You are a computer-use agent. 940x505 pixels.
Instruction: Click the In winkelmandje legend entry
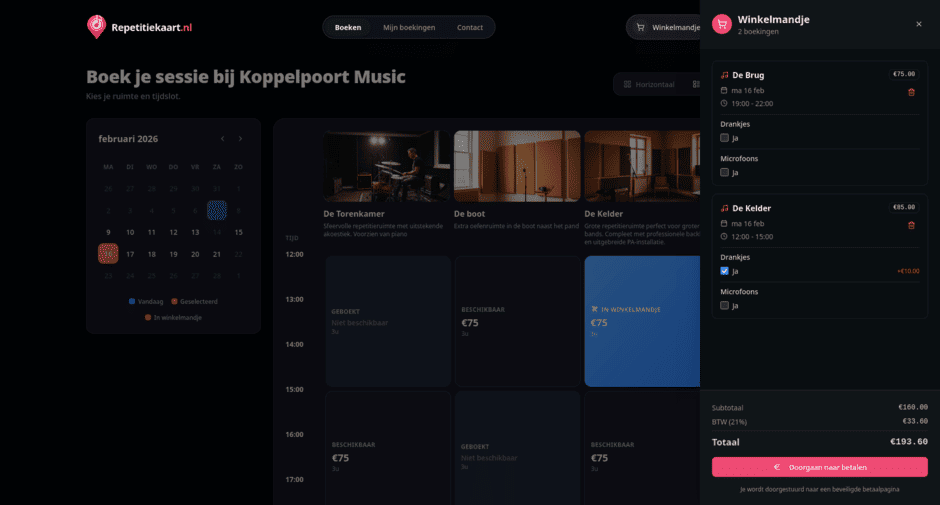173,317
